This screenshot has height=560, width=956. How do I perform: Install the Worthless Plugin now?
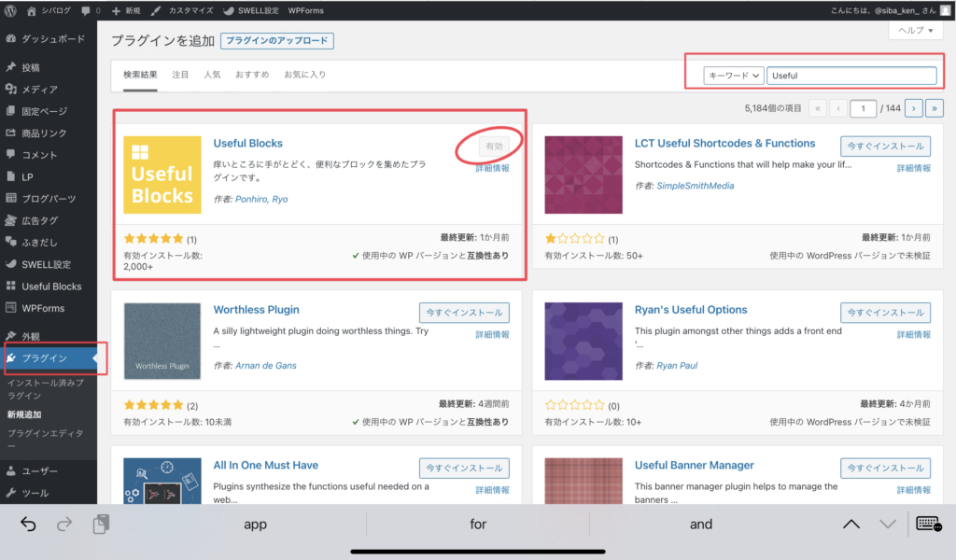coord(464,313)
